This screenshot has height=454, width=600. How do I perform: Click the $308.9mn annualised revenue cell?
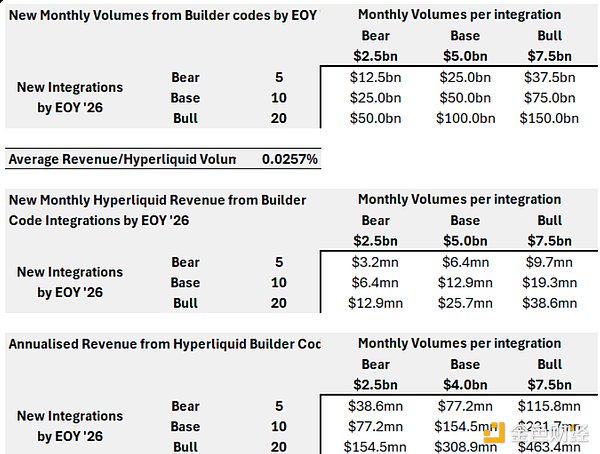click(464, 446)
